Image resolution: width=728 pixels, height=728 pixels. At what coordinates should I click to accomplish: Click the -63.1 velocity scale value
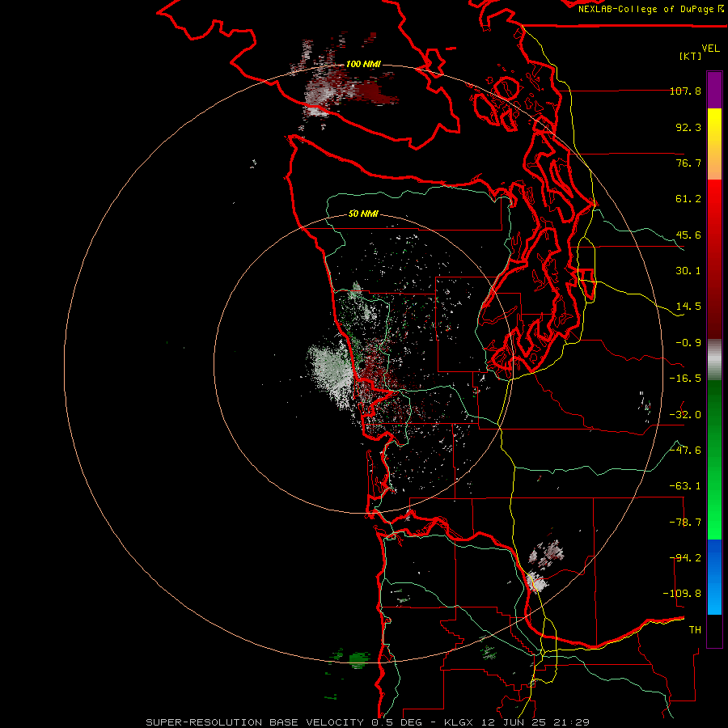[685, 486]
